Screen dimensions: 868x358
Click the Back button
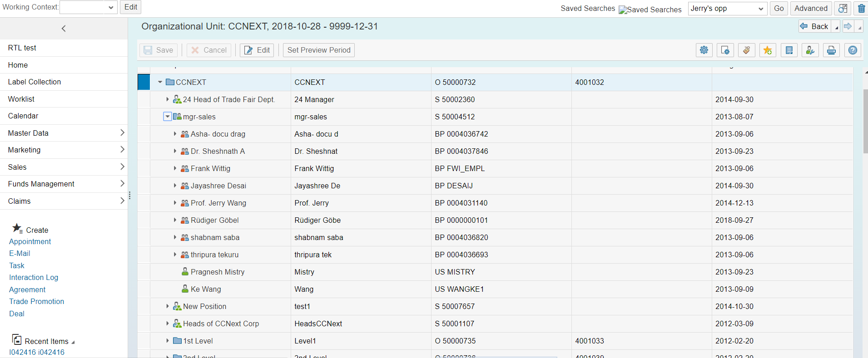(815, 26)
